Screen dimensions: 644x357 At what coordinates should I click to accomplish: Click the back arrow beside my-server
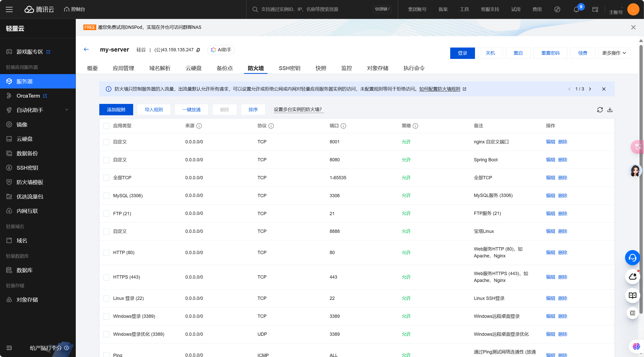point(86,50)
